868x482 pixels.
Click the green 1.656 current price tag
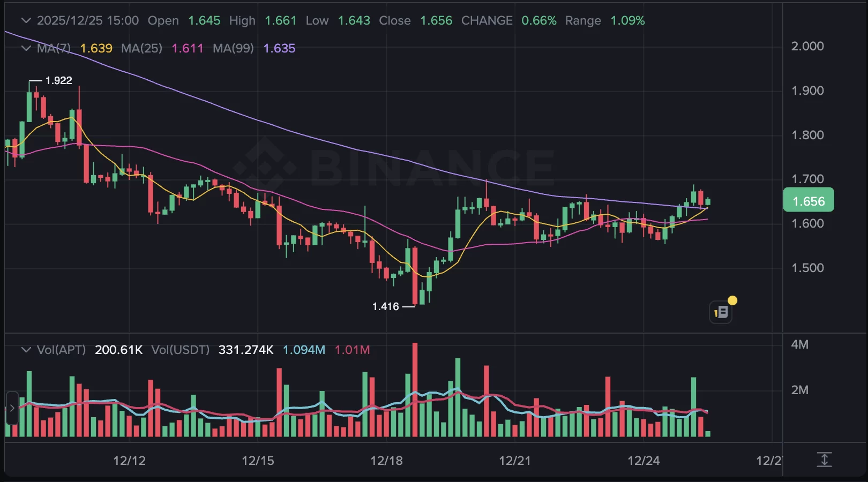(808, 201)
